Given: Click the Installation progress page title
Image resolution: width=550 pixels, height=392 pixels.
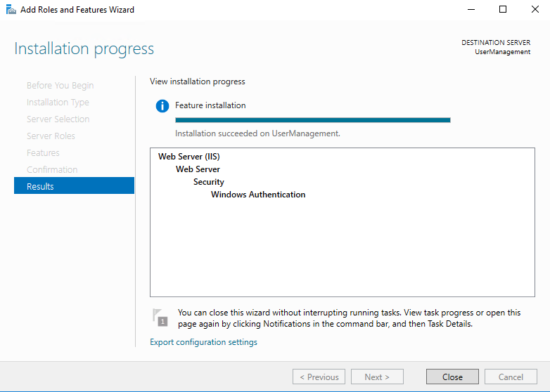Looking at the screenshot, I should pos(84,48).
